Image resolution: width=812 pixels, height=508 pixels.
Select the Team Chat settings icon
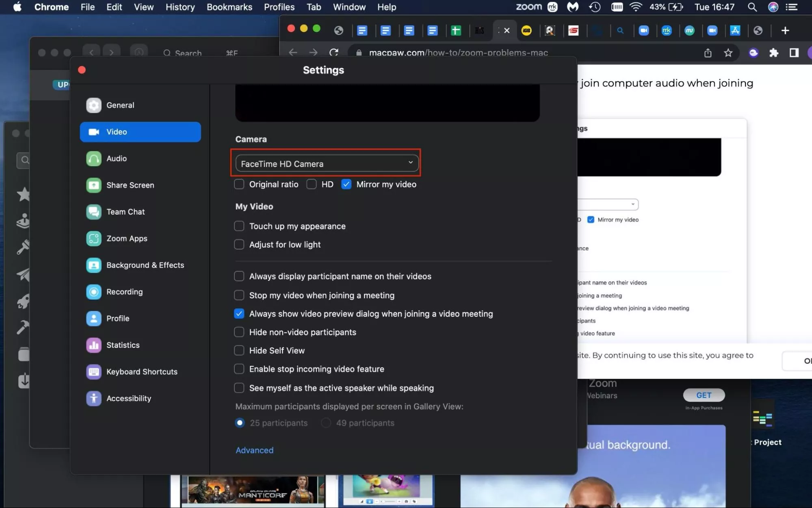[94, 212]
